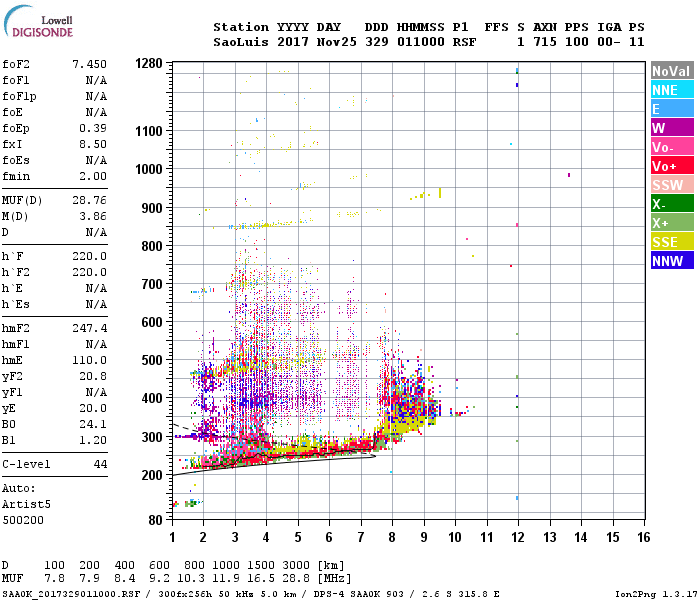Click the fxI value 8.50
This screenshot has height=600, width=700.
click(x=93, y=144)
